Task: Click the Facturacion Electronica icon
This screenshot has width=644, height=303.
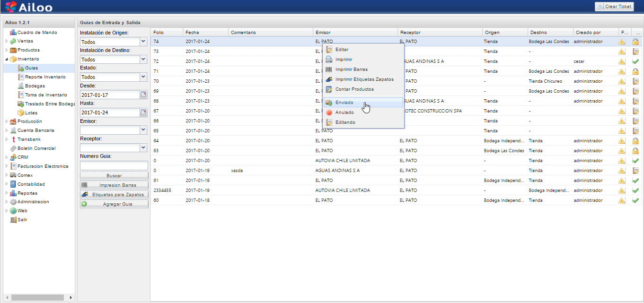Action: coord(13,166)
